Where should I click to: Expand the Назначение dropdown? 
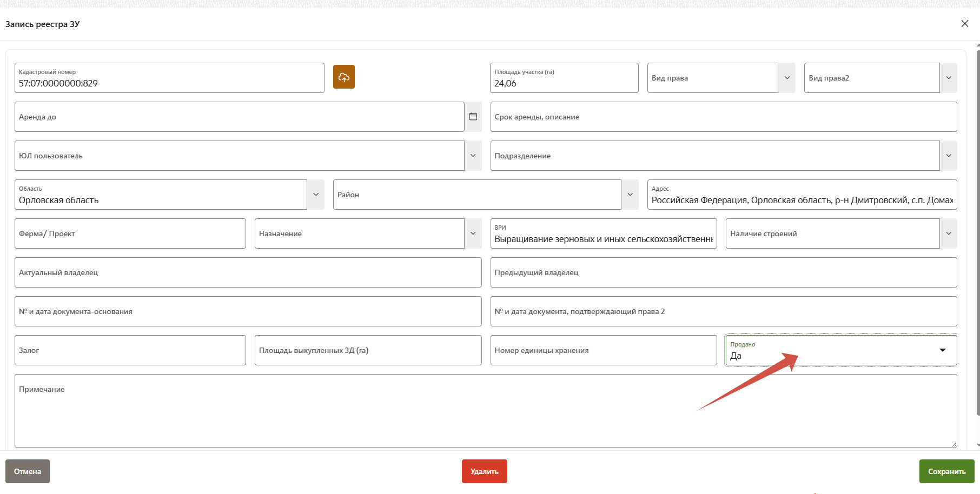click(x=473, y=233)
